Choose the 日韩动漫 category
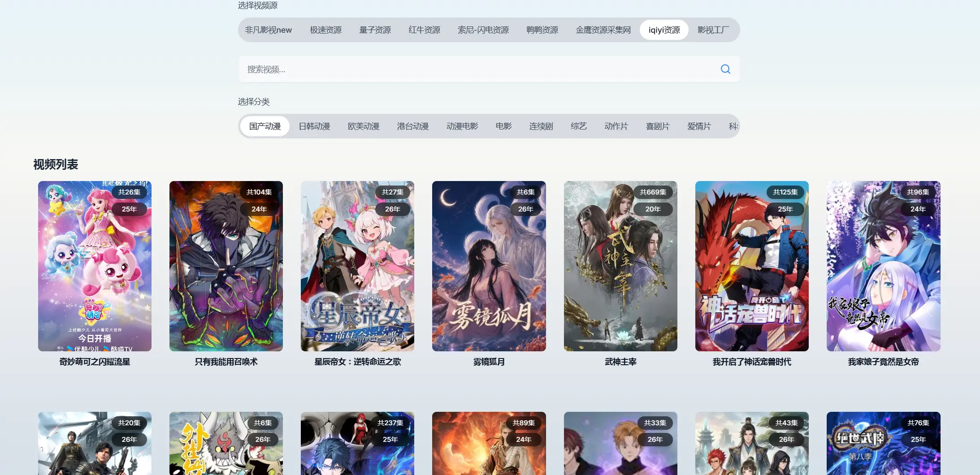Screen dimensions: 980x475 [x=314, y=126]
